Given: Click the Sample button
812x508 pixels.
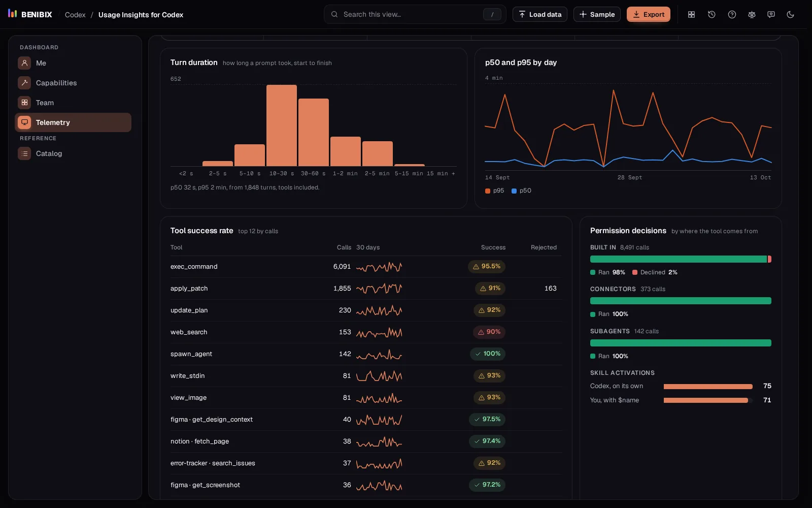Looking at the screenshot, I should pyautogui.click(x=597, y=14).
